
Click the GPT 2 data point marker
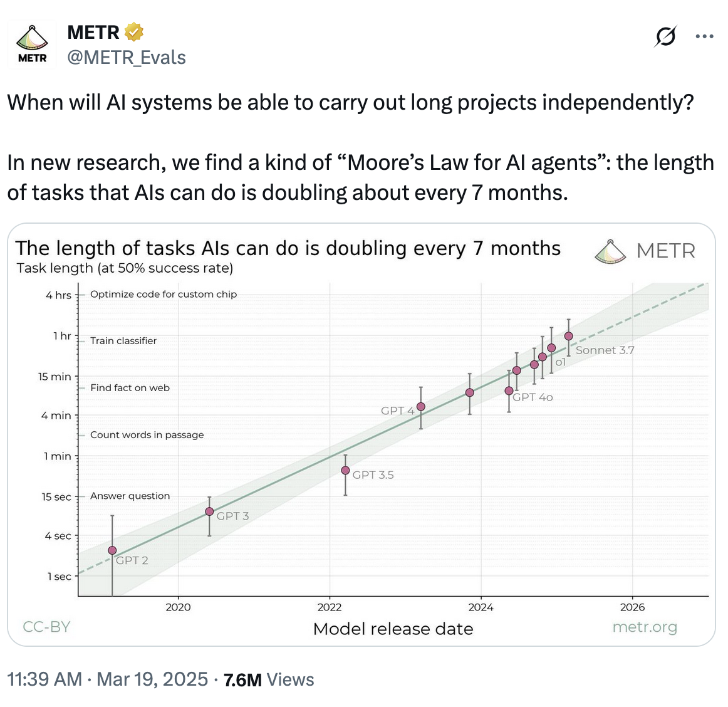[x=112, y=550]
